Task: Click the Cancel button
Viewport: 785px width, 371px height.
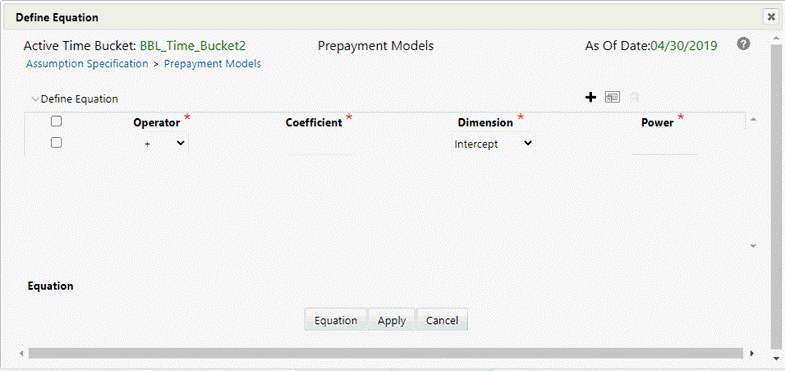Action: coord(442,320)
